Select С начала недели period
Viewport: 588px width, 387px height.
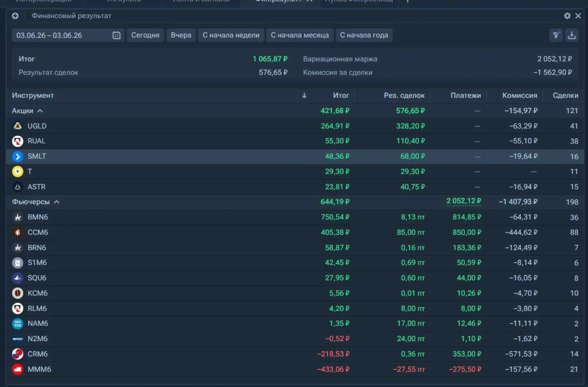click(x=231, y=35)
